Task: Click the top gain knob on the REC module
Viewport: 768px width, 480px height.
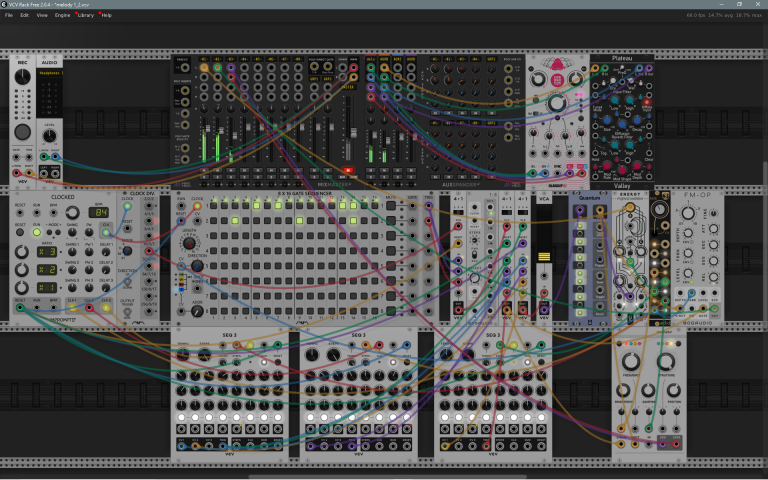Action: 22,76
